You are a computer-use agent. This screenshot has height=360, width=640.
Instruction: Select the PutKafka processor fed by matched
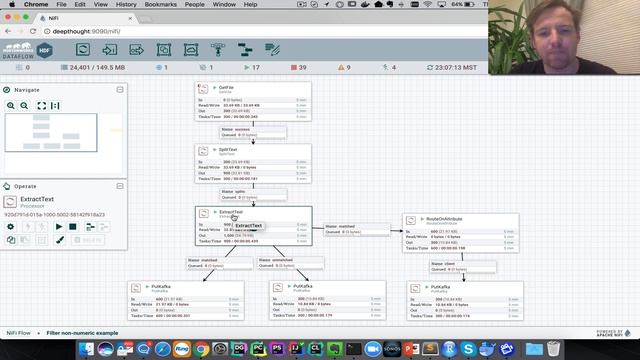coord(186,301)
